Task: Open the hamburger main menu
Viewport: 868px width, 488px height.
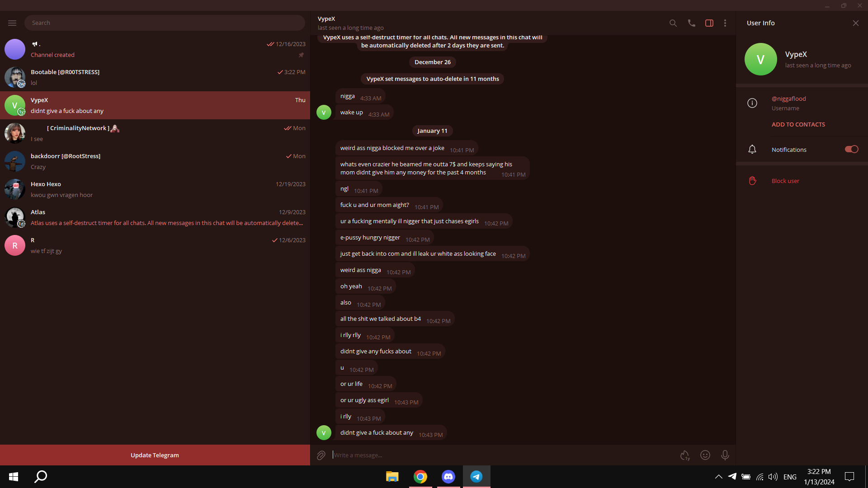Action: coord(12,23)
